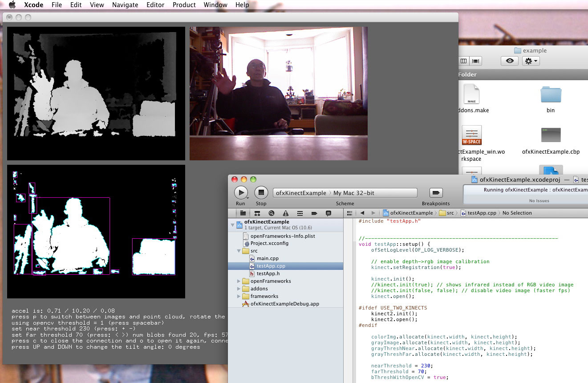Toggle the Breakpoints button in toolbar
The width and height of the screenshot is (588, 383).
(x=436, y=193)
